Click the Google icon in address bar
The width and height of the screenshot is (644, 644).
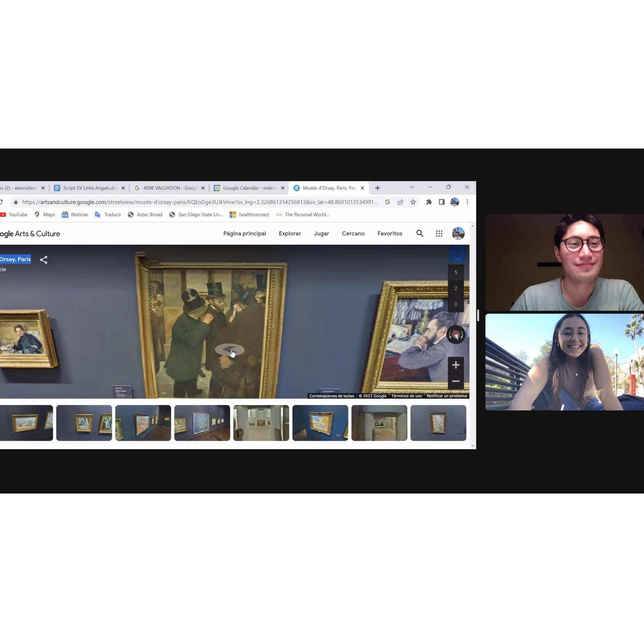tap(387, 202)
